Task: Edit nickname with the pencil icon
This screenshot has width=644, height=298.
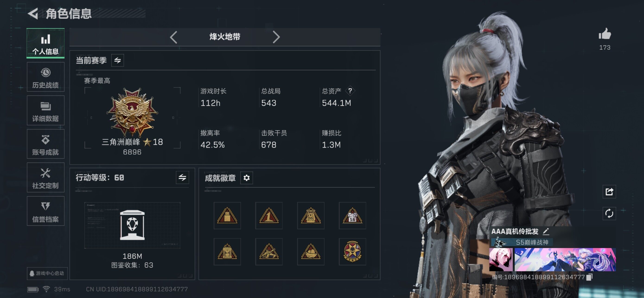Action: tap(546, 231)
